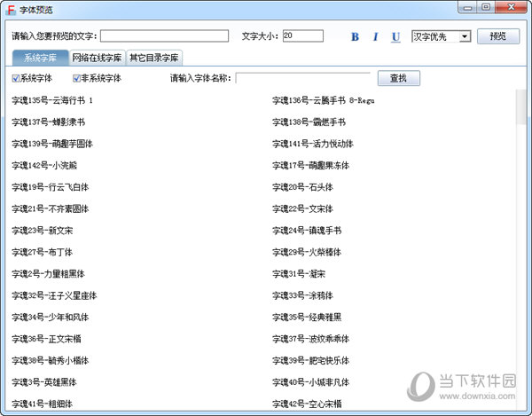The height and width of the screenshot is (416, 532).
Task: Select font 字魂137号-蝉影隶书
Action: 49,122
